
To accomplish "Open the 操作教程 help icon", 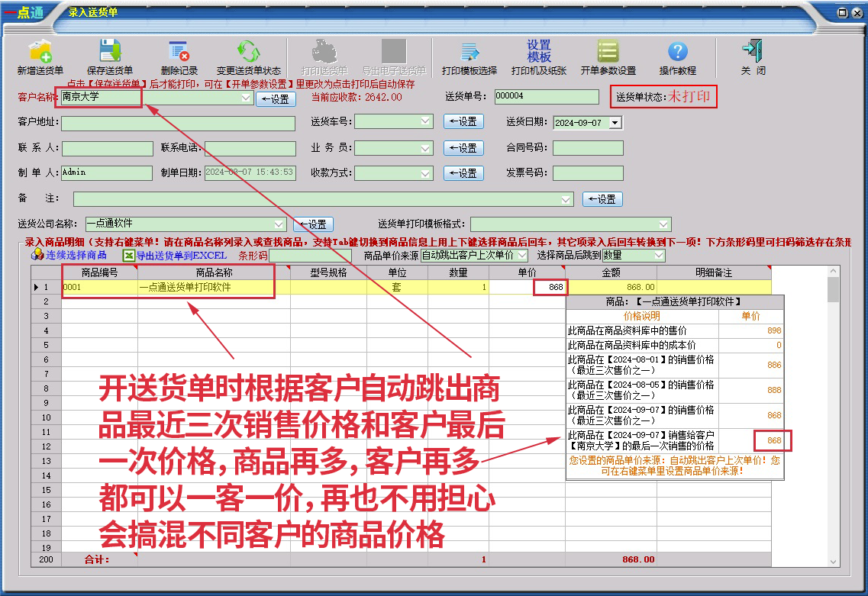I will click(677, 52).
